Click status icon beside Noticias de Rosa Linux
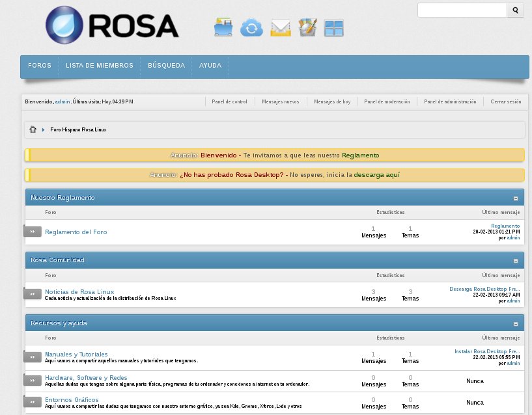Image resolution: width=532 pixels, height=415 pixels. coord(33,293)
